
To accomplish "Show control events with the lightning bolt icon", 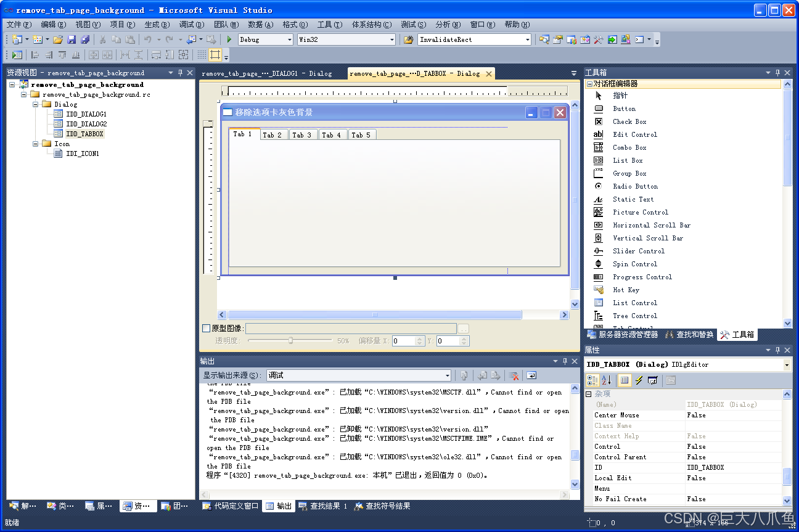I will pyautogui.click(x=639, y=380).
